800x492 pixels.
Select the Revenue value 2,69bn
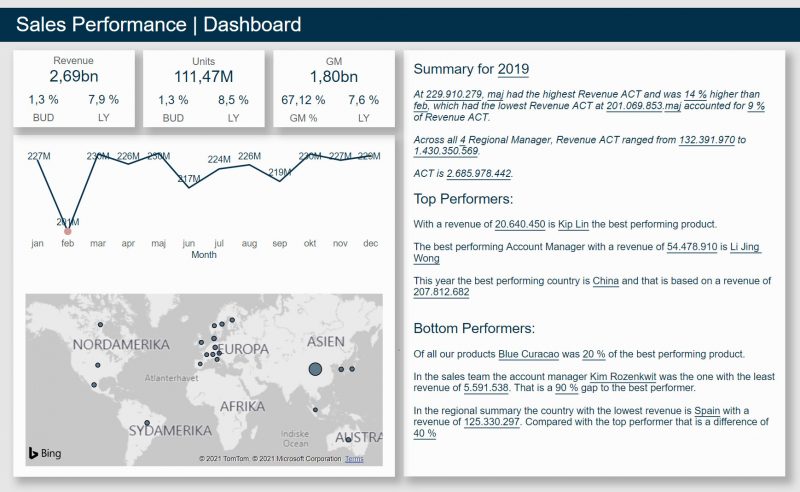pos(74,76)
